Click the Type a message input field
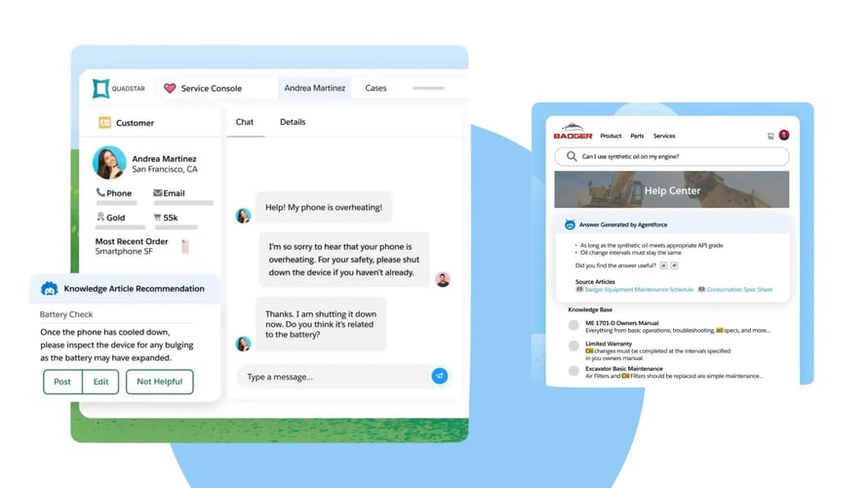The image size is (868, 488). click(332, 377)
